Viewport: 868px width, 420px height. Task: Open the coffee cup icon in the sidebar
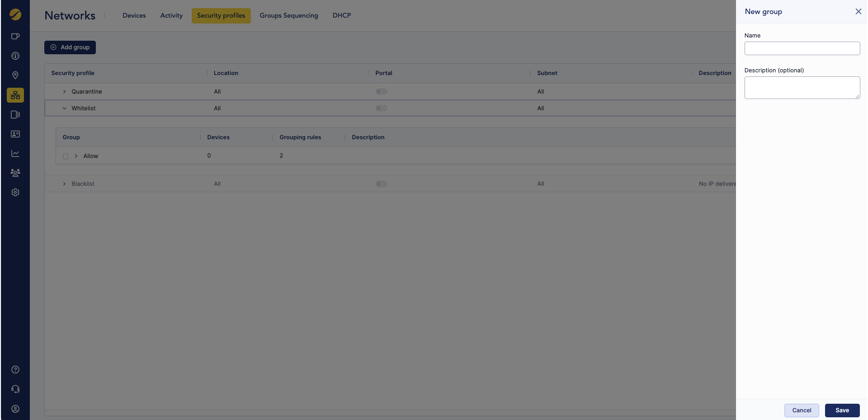[x=15, y=36]
